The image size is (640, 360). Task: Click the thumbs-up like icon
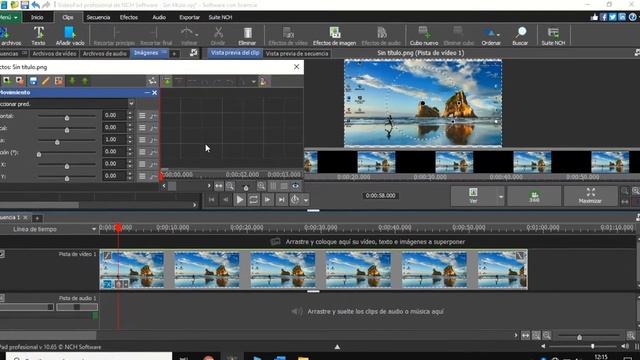[594, 17]
